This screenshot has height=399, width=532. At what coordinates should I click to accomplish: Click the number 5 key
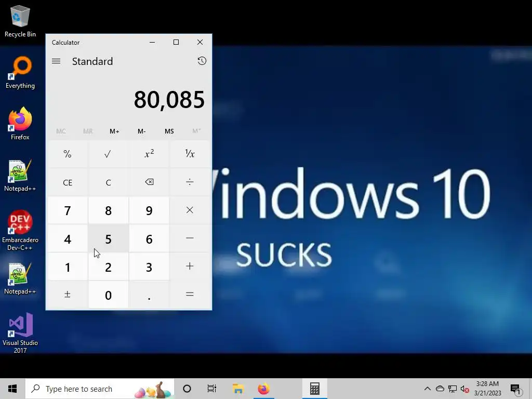pyautogui.click(x=108, y=238)
